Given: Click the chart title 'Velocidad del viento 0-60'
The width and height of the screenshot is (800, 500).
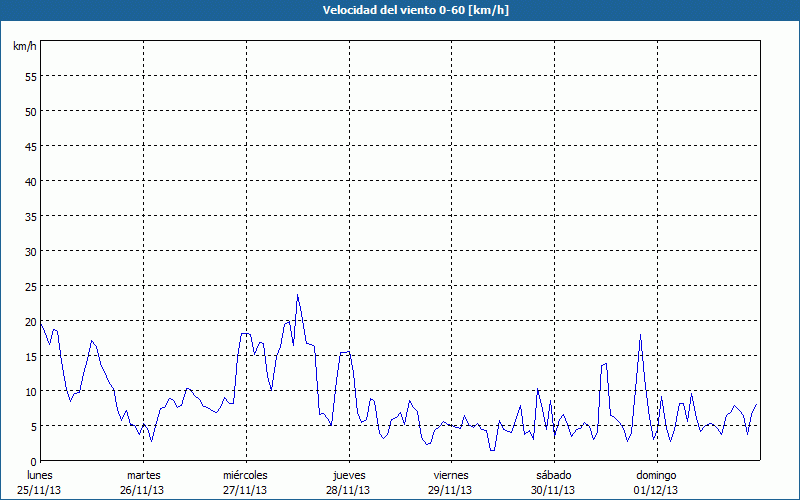Looking at the screenshot, I should (x=399, y=10).
